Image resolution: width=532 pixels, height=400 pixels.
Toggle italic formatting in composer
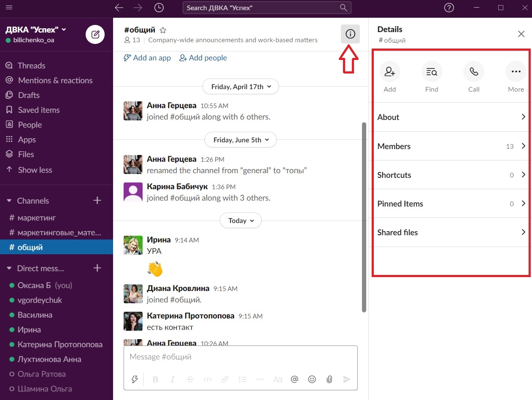click(x=173, y=379)
